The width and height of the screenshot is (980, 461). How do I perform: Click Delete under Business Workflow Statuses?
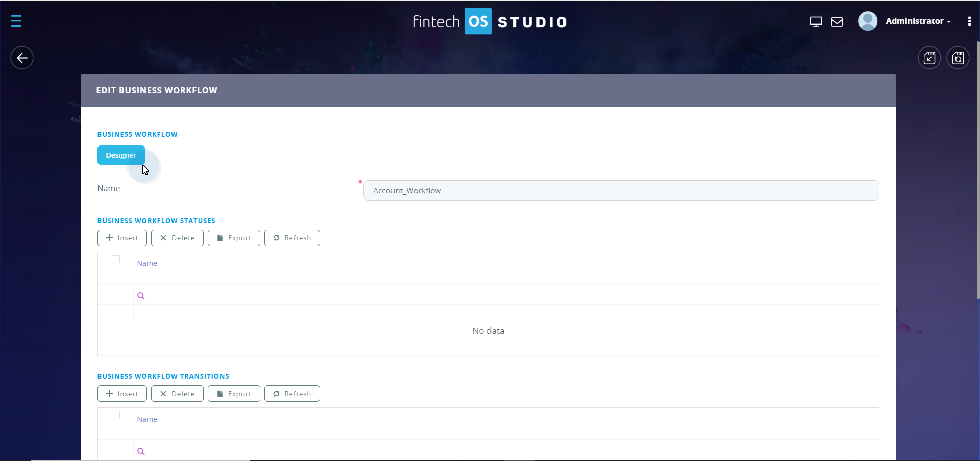pyautogui.click(x=177, y=237)
